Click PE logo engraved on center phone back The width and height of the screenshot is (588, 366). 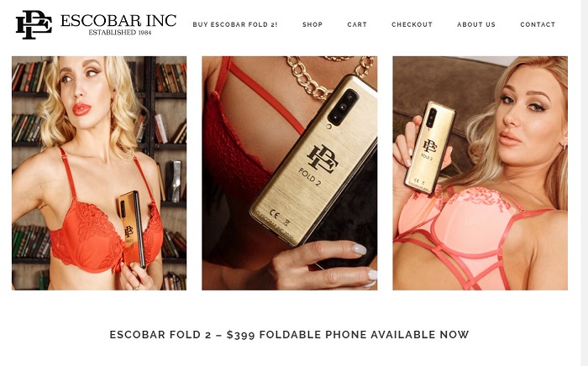coord(322,159)
